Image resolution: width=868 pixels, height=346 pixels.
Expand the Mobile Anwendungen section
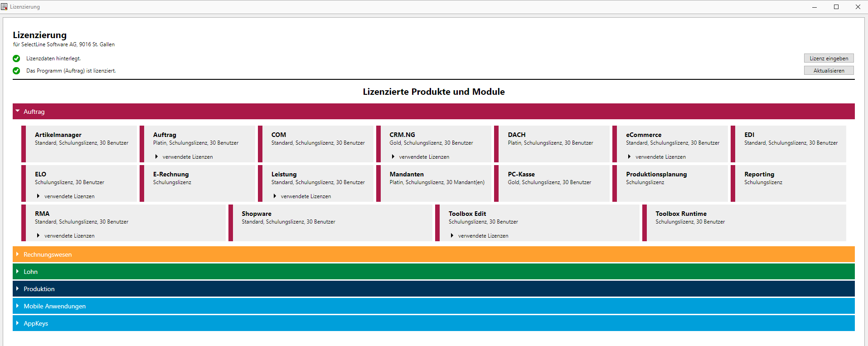433,306
